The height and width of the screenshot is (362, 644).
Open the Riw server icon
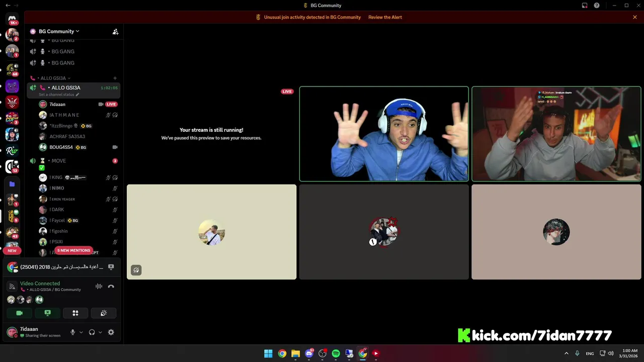(x=12, y=150)
